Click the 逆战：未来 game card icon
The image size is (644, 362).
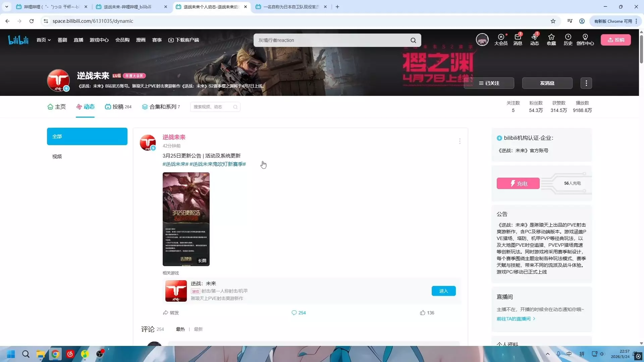176,291
